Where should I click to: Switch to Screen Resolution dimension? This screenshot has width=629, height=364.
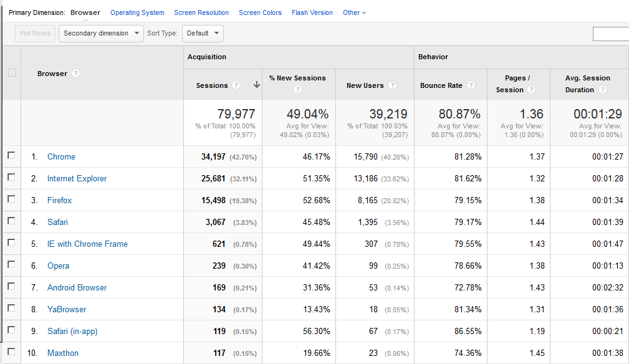[x=201, y=12]
